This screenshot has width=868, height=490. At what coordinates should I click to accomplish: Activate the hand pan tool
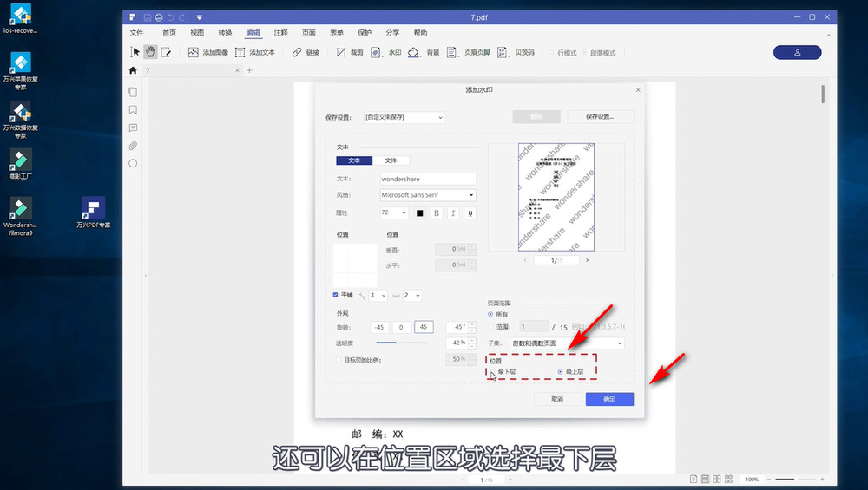coord(150,52)
